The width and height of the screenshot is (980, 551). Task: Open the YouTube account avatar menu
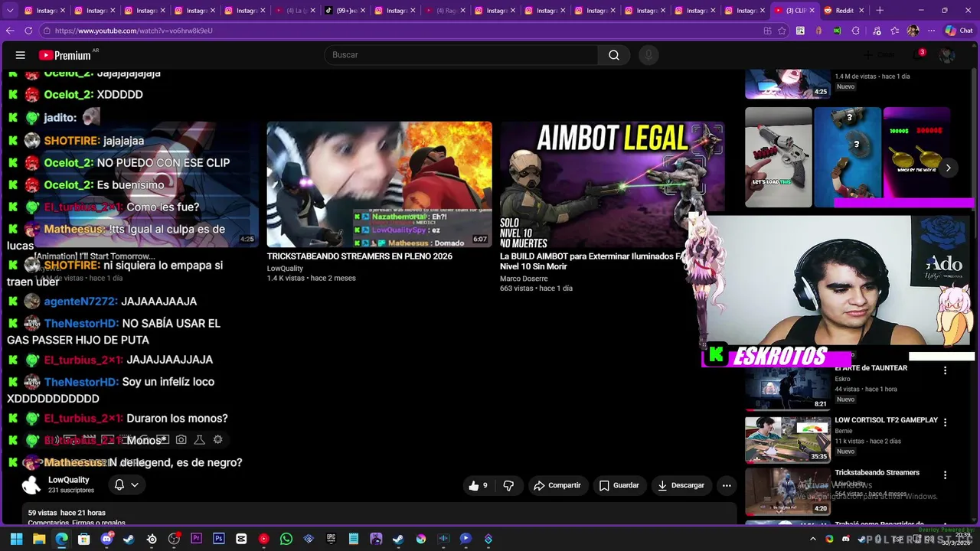click(947, 55)
